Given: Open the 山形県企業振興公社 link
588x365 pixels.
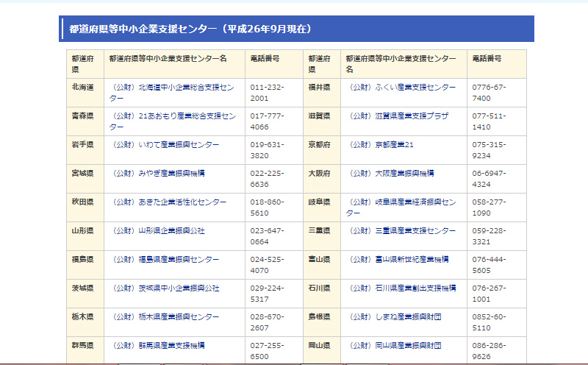Looking at the screenshot, I should [x=157, y=230].
